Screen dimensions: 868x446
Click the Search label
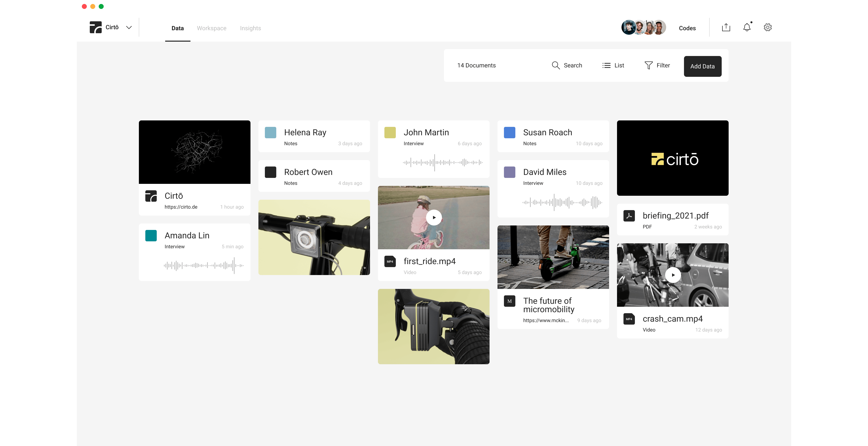(x=573, y=65)
